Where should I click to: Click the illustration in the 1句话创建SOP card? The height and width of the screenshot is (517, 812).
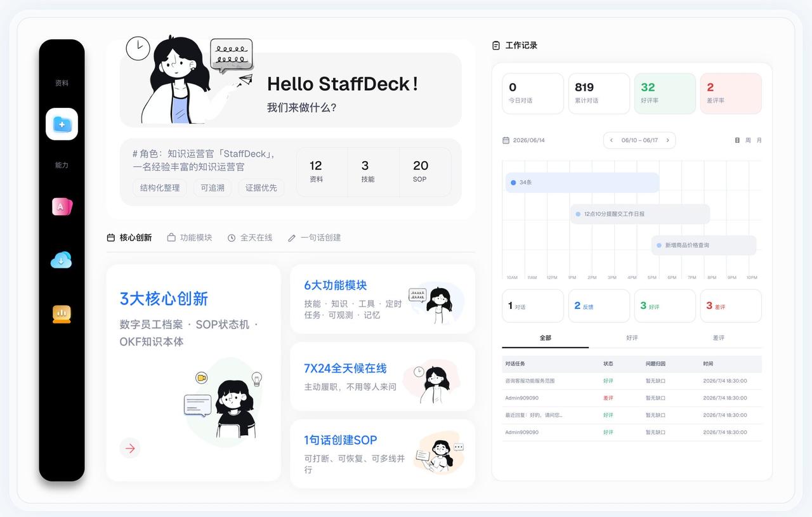pyautogui.click(x=439, y=452)
